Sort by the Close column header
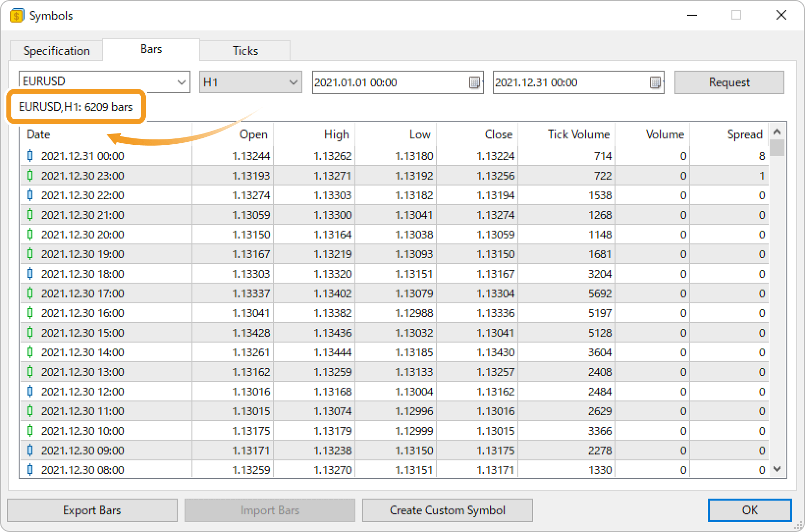 477,134
